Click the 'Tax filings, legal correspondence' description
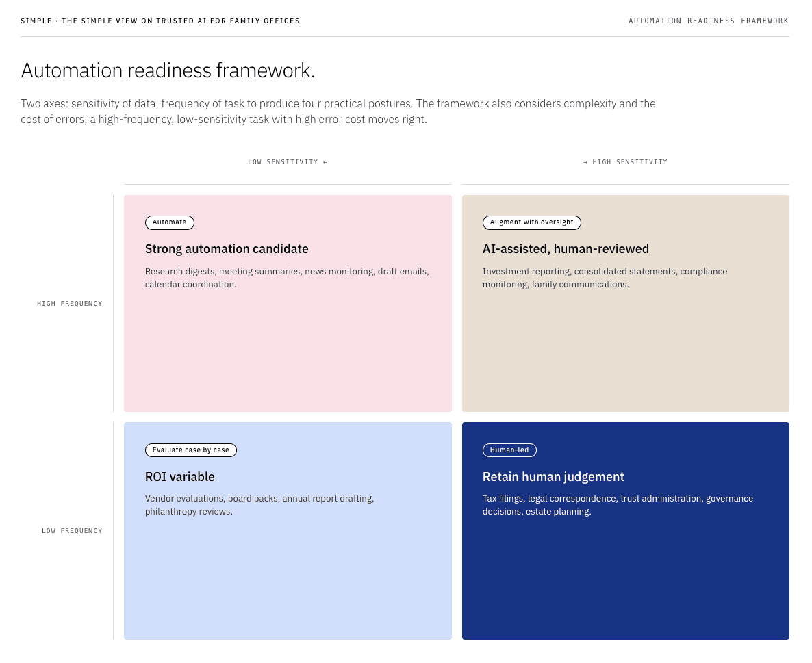The width and height of the screenshot is (812, 663). click(x=618, y=505)
